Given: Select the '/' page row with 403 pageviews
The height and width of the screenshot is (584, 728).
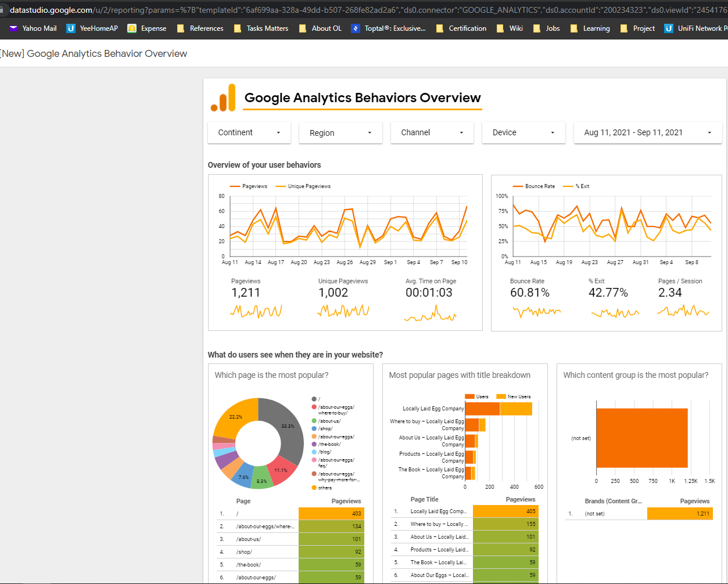Looking at the screenshot, I should click(291, 514).
